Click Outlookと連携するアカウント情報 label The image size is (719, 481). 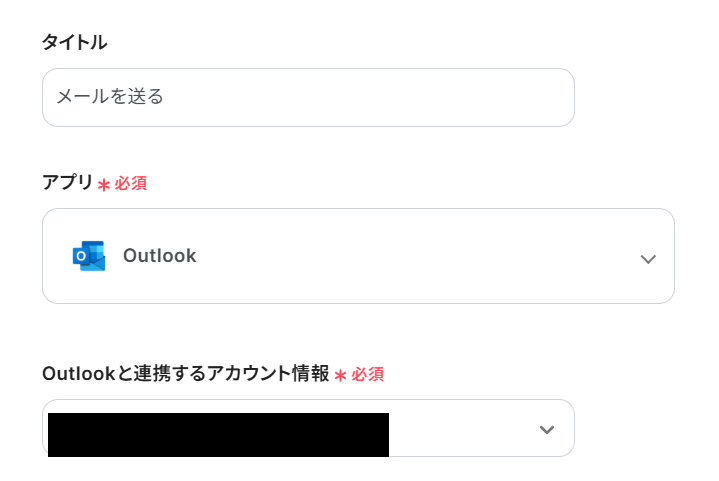[x=185, y=374]
